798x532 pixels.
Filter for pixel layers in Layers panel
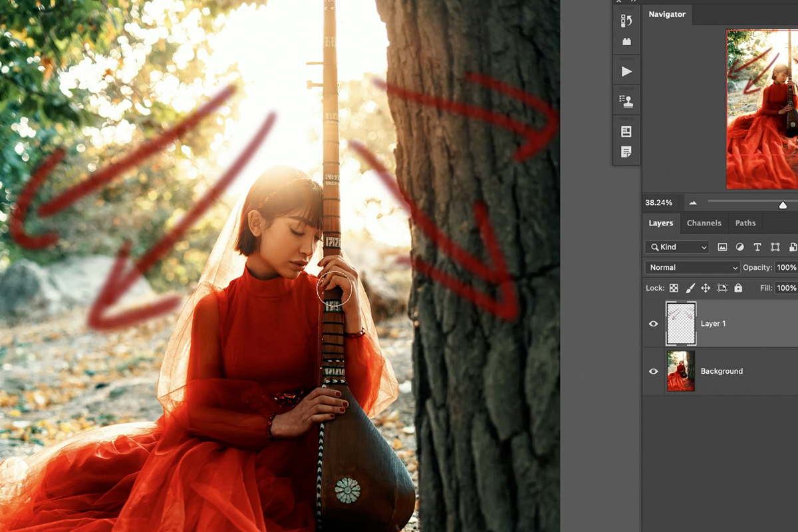(x=722, y=247)
